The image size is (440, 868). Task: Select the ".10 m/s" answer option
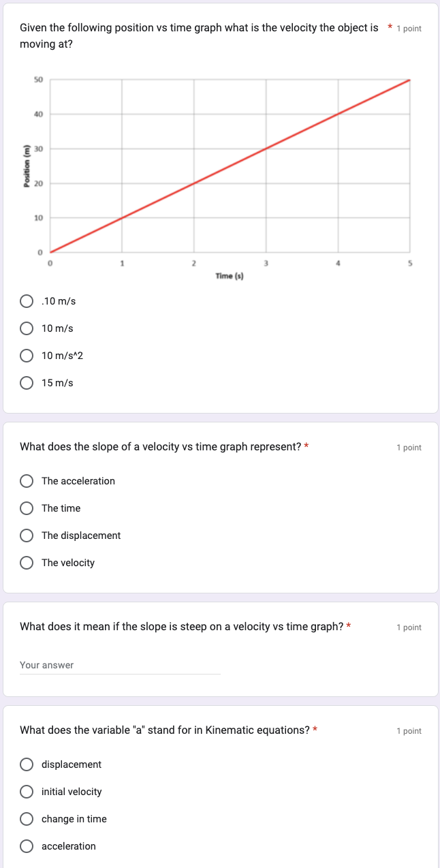click(x=27, y=300)
